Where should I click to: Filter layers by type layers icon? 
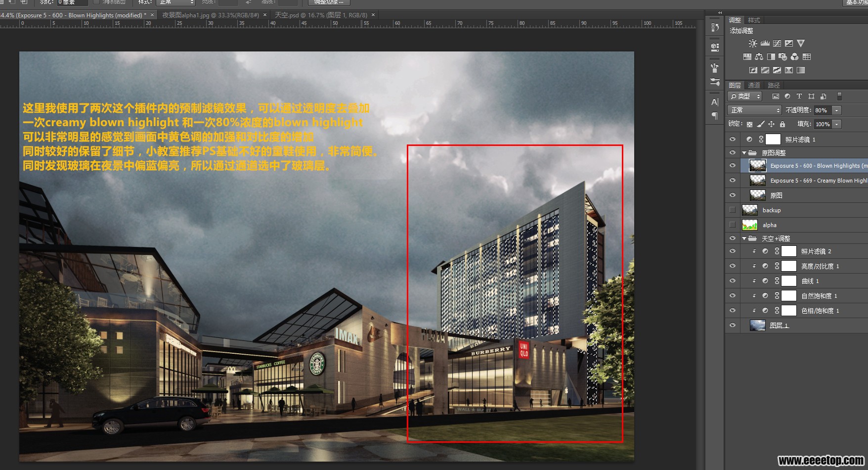click(x=799, y=96)
